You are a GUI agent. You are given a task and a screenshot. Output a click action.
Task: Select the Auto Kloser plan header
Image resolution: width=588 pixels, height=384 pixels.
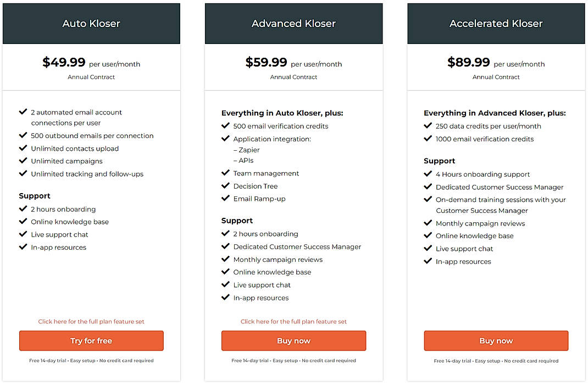91,23
